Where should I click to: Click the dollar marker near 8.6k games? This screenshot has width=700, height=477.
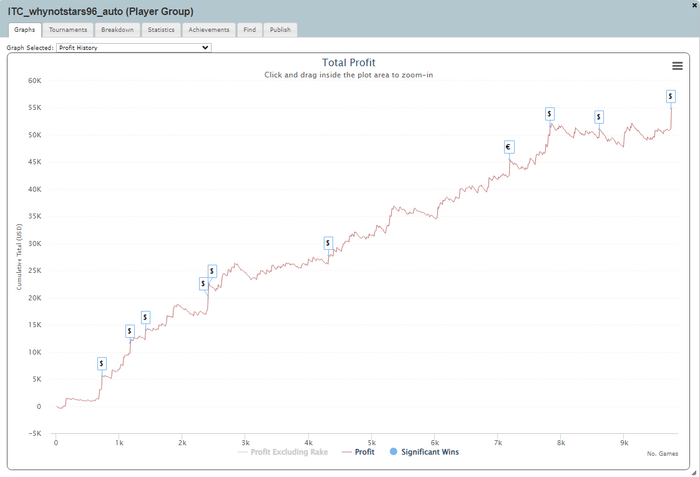click(x=599, y=117)
